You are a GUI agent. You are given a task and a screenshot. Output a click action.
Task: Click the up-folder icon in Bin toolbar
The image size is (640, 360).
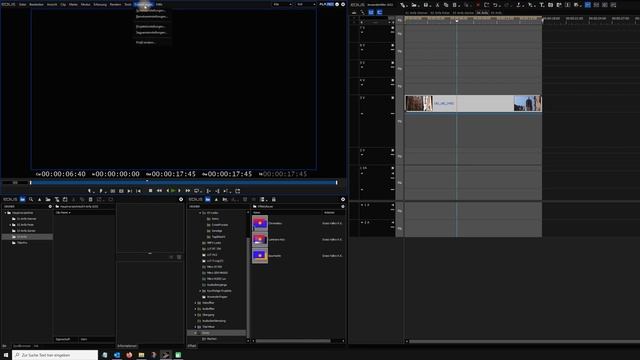tap(40, 200)
